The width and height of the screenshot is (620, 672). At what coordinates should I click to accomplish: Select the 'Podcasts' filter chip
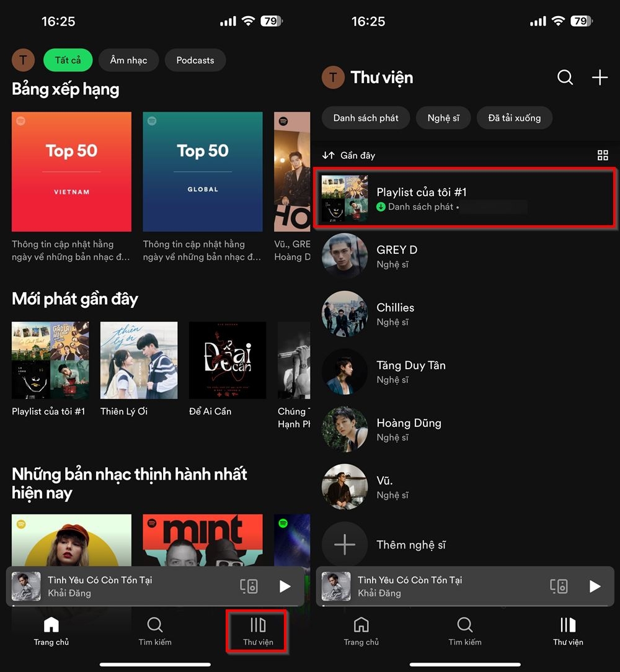tap(195, 60)
